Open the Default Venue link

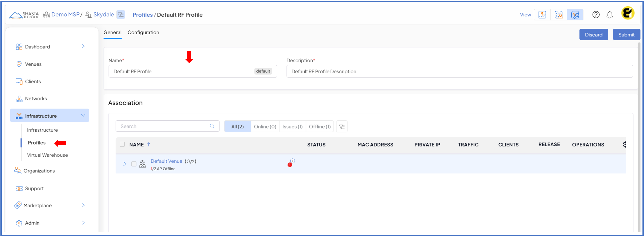(166, 161)
